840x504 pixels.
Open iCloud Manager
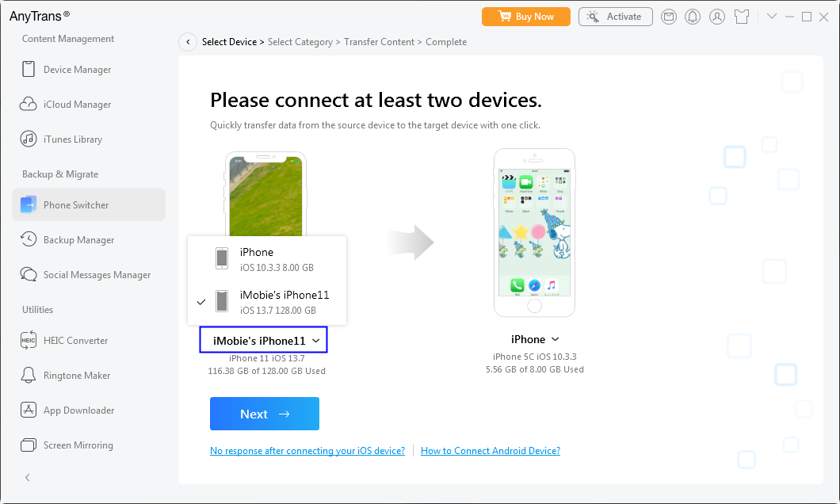[x=89, y=105]
